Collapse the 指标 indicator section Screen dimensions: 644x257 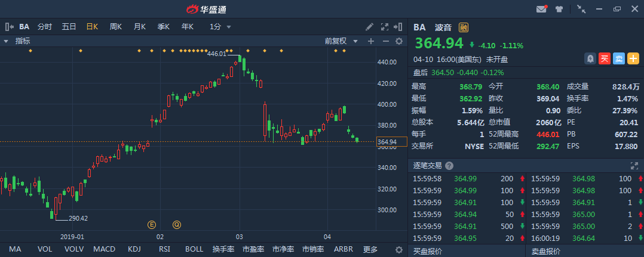(x=5, y=41)
